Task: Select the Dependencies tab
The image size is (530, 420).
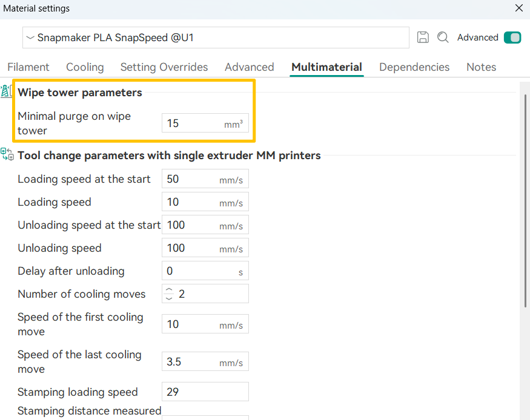Action: pos(414,67)
